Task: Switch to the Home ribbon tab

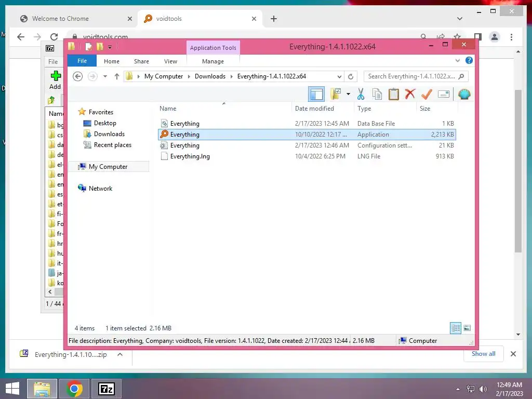Action: 112,61
